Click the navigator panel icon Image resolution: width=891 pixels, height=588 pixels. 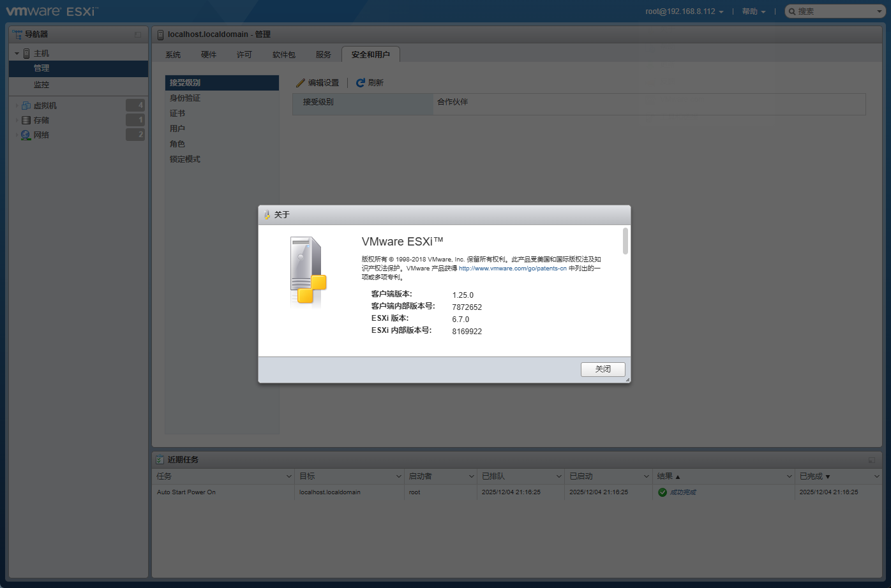pyautogui.click(x=17, y=34)
